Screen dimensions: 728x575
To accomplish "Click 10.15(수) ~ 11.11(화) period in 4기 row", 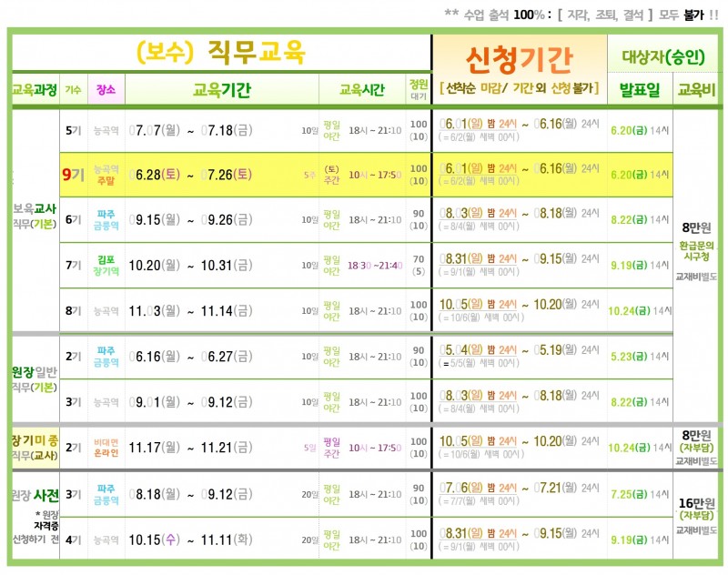I will (x=191, y=540).
